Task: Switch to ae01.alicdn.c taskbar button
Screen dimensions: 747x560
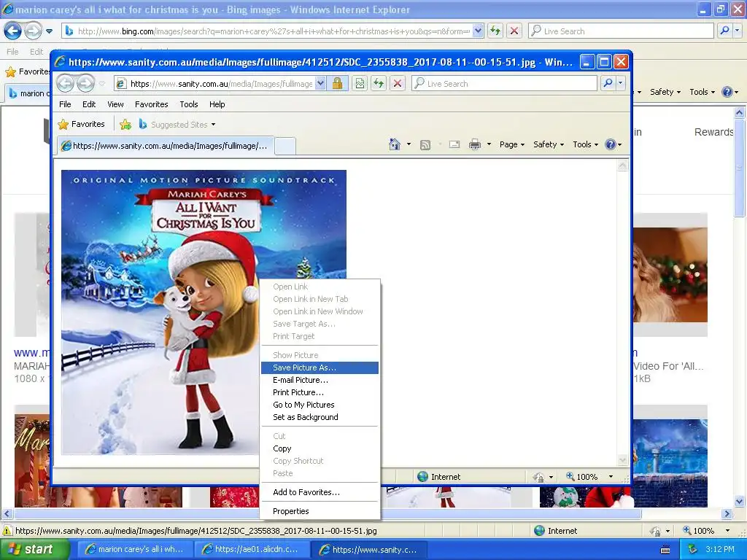Action: [x=252, y=550]
